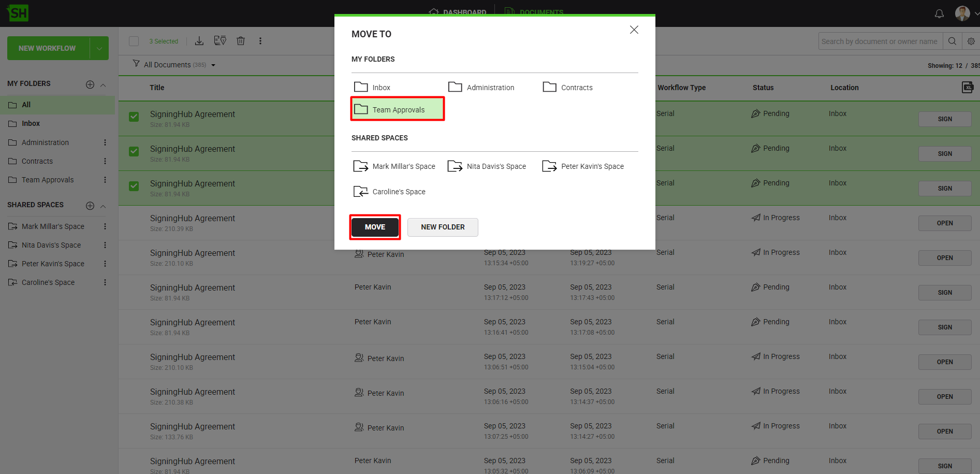Open the New Workflow dropdown arrow
The height and width of the screenshot is (474, 980).
(x=99, y=48)
